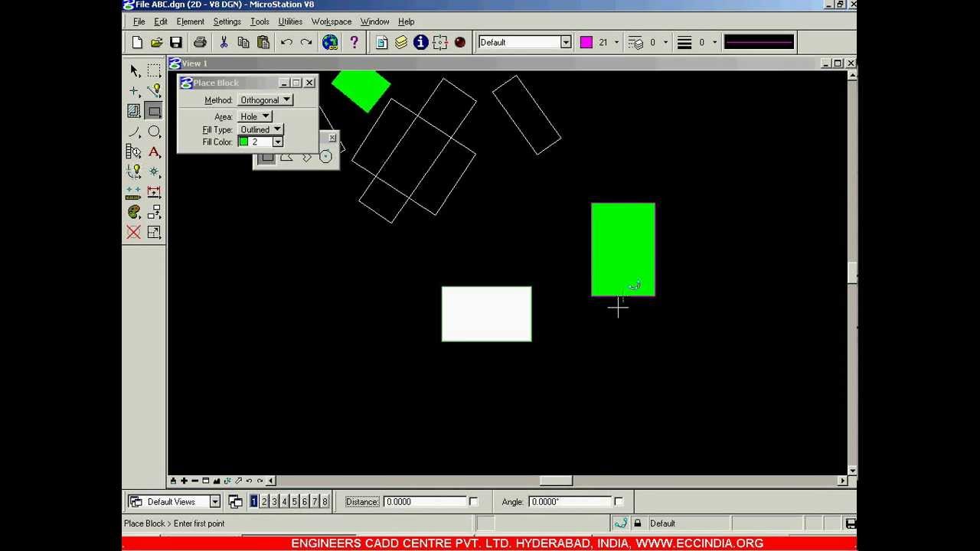Expand the Fill Color dropdown arrow
980x551 pixels.
tap(278, 142)
